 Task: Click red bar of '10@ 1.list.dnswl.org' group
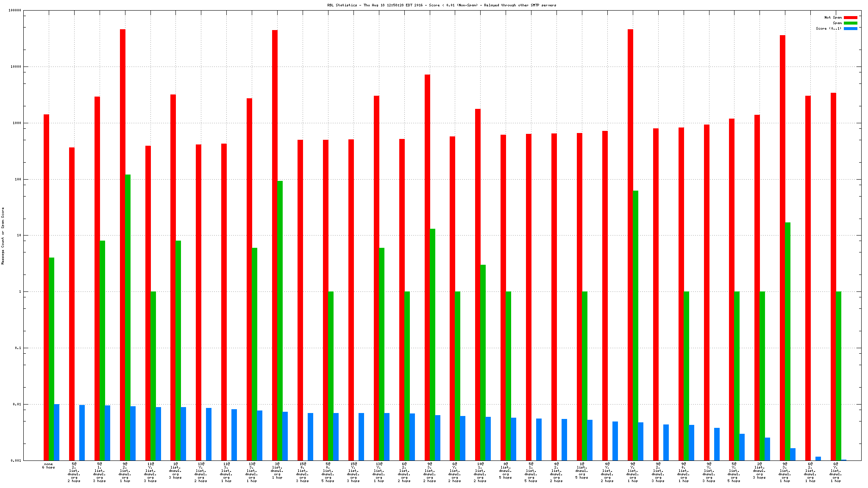pyautogui.click(x=478, y=285)
